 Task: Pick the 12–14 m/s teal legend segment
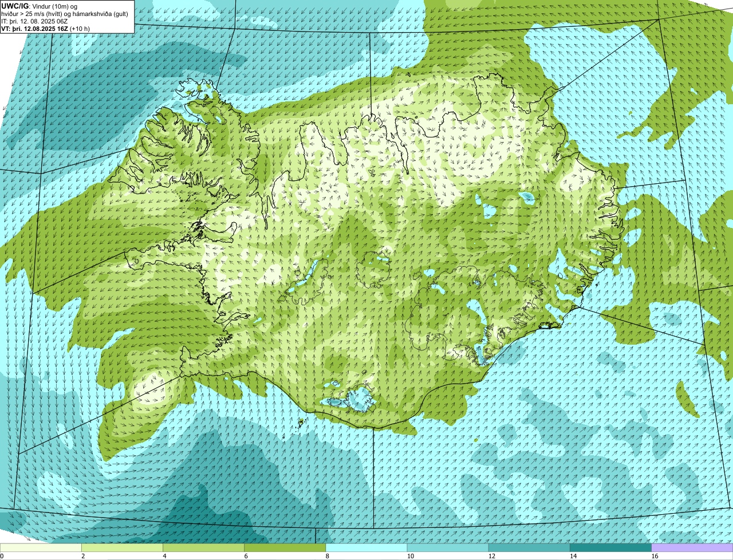529,547
